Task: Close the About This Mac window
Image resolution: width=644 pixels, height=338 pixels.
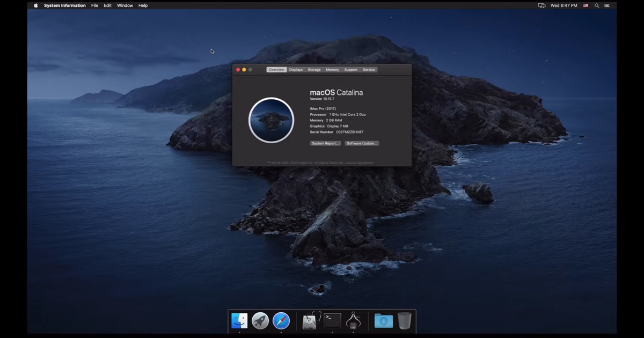Action: point(238,70)
